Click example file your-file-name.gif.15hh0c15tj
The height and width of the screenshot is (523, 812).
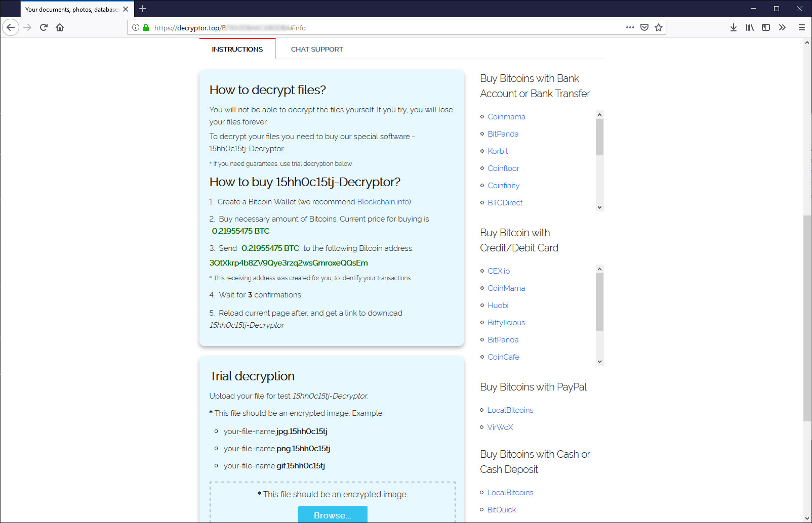coord(274,465)
